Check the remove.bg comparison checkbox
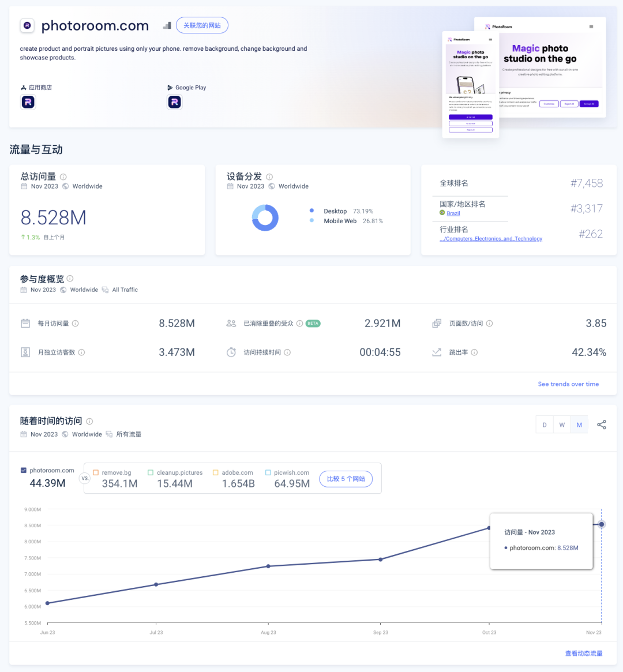 pyautogui.click(x=96, y=472)
